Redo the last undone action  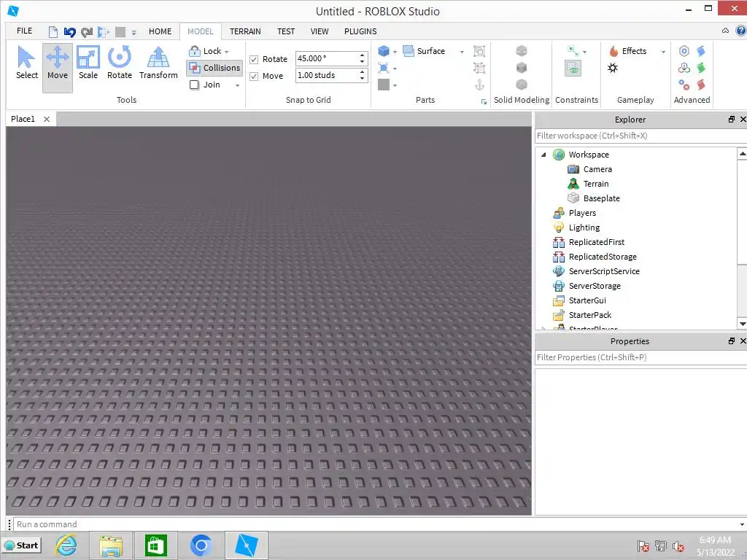(x=86, y=32)
